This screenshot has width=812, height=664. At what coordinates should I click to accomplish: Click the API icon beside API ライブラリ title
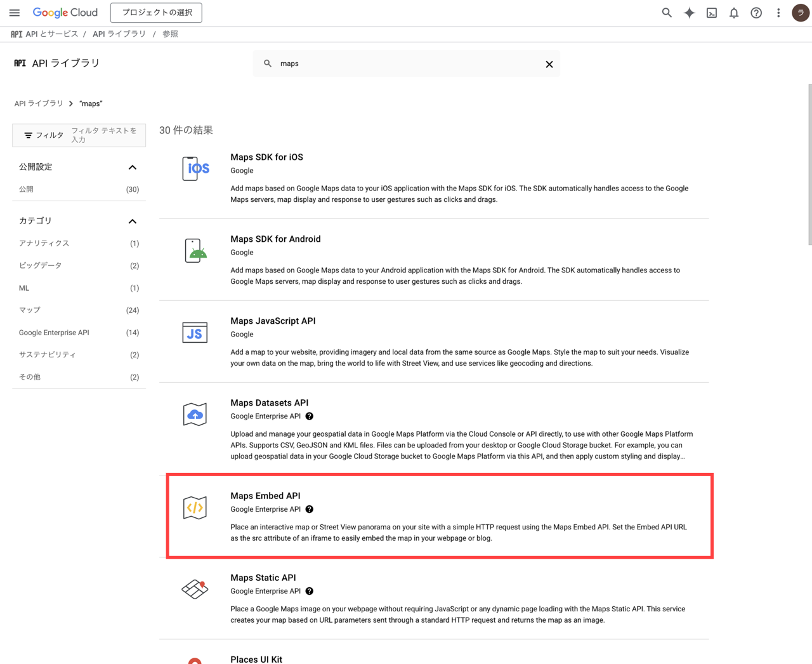(20, 63)
